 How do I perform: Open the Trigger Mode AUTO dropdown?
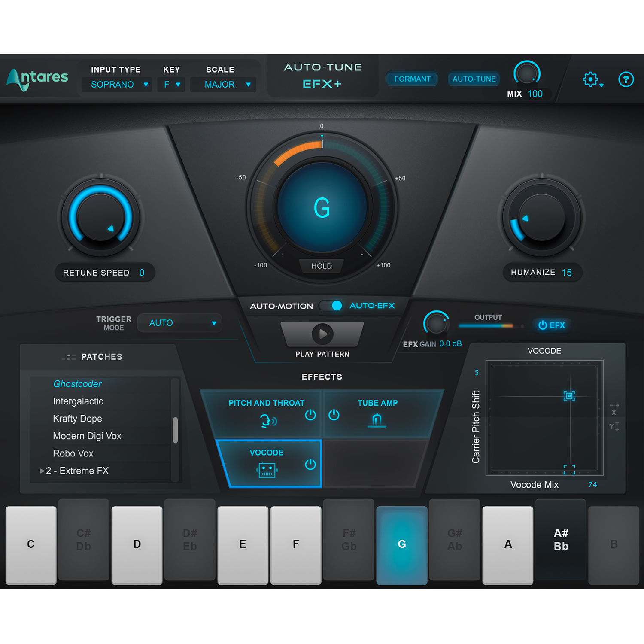click(179, 323)
